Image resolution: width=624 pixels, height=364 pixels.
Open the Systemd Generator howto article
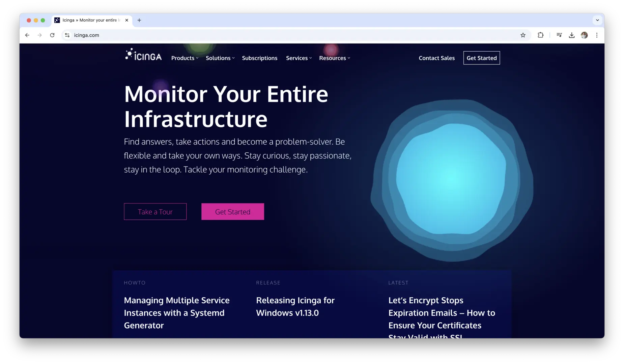pos(177,313)
